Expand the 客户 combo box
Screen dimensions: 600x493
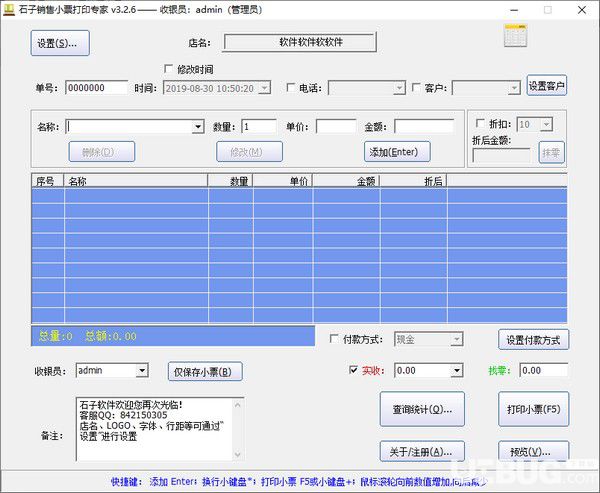514,88
